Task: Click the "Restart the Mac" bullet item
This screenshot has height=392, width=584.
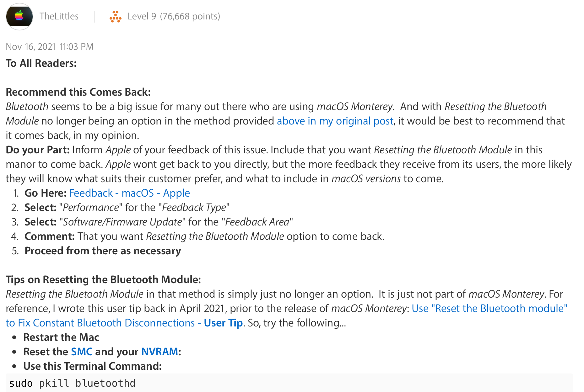Action: pos(61,337)
